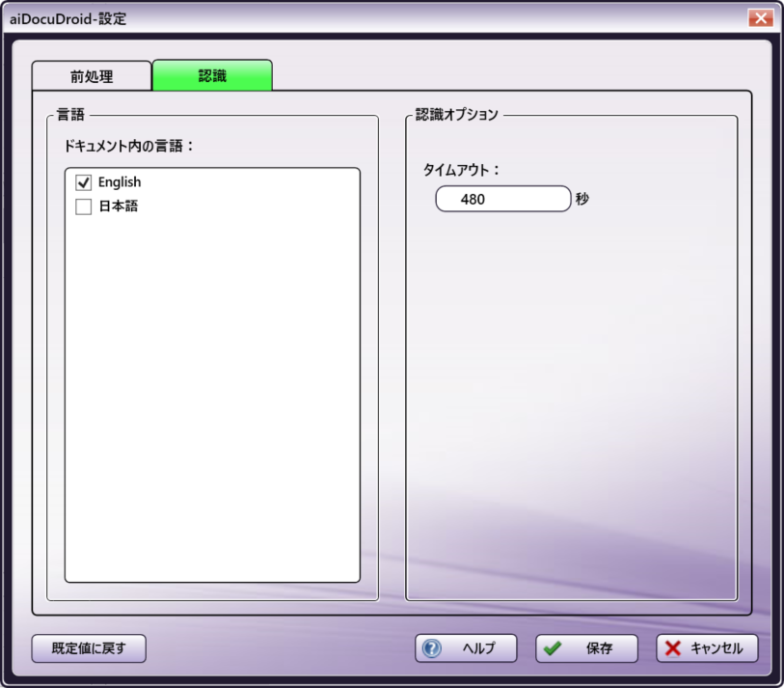The image size is (784, 688).
Task: Select the 認識 tab
Action: pos(212,75)
